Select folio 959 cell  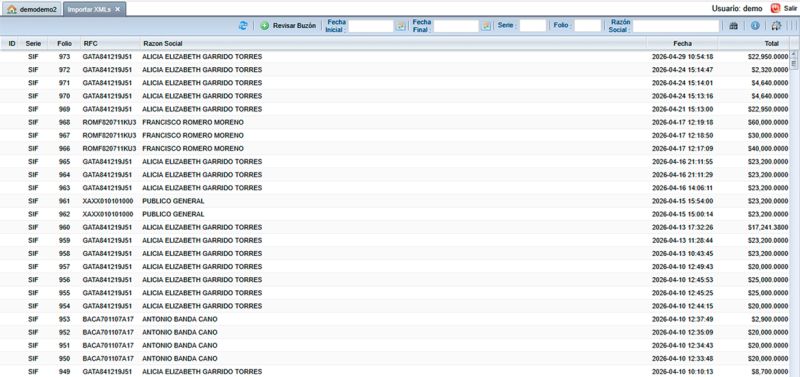click(64, 240)
